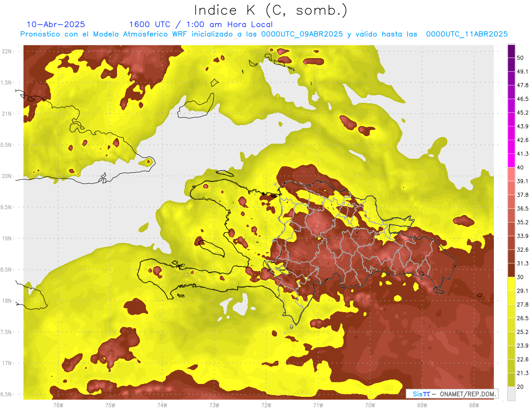The height and width of the screenshot is (411, 532).
Task: Click the date label '10-Abr-2025'
Action: tap(56, 24)
